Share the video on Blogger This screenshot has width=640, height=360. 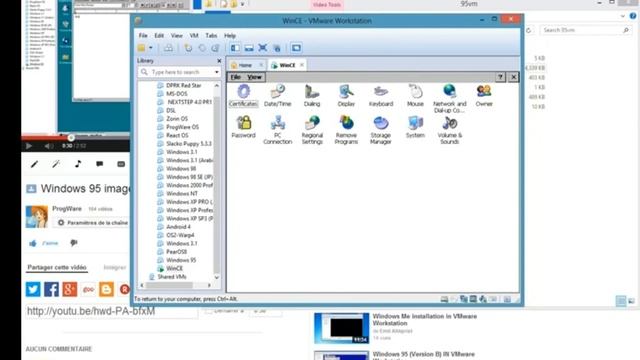pyautogui.click(x=106, y=289)
